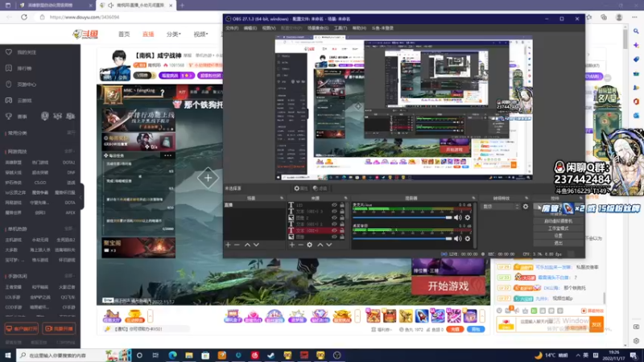Open the rankings icon in Douyu sidebar
Image resolution: width=644 pixels, height=362 pixels.
(9, 68)
